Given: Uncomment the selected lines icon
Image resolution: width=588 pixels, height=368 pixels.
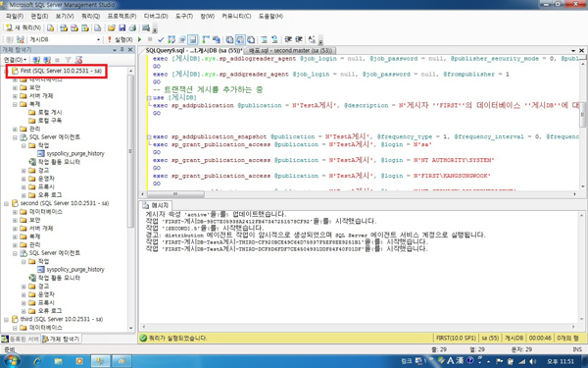Looking at the screenshot, I should click(x=274, y=39).
